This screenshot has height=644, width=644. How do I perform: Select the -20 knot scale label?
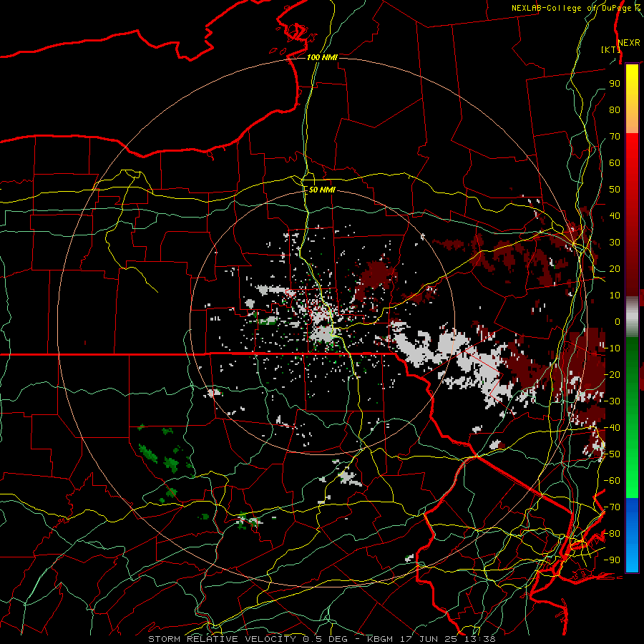click(x=612, y=374)
